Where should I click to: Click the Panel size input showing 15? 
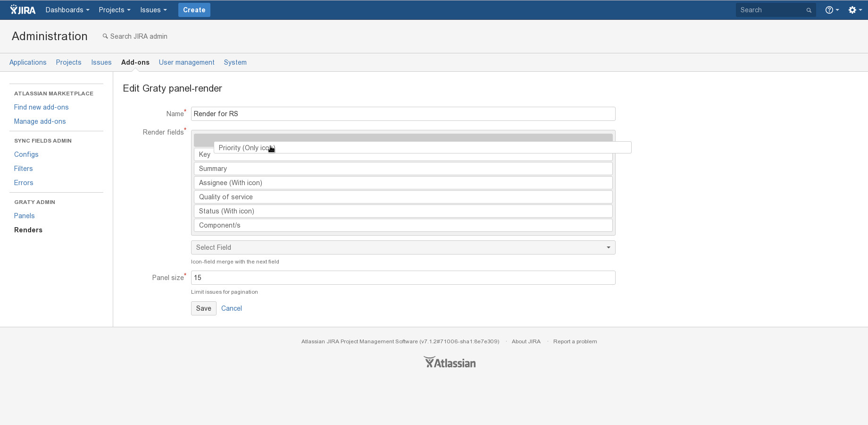[403, 278]
